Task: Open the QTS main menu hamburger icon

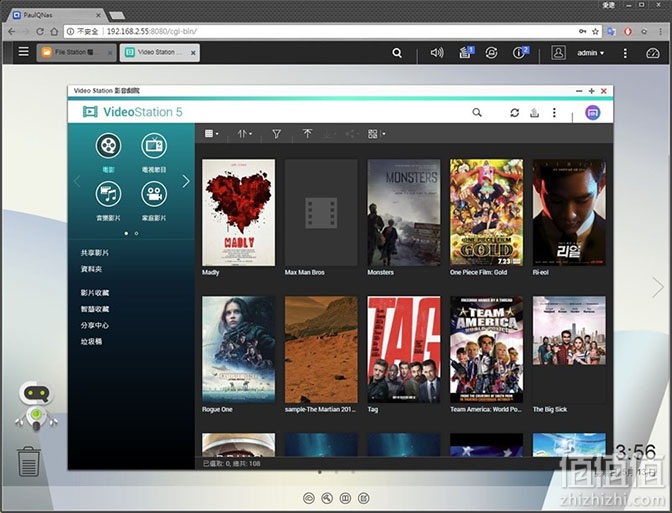Action: 24,52
